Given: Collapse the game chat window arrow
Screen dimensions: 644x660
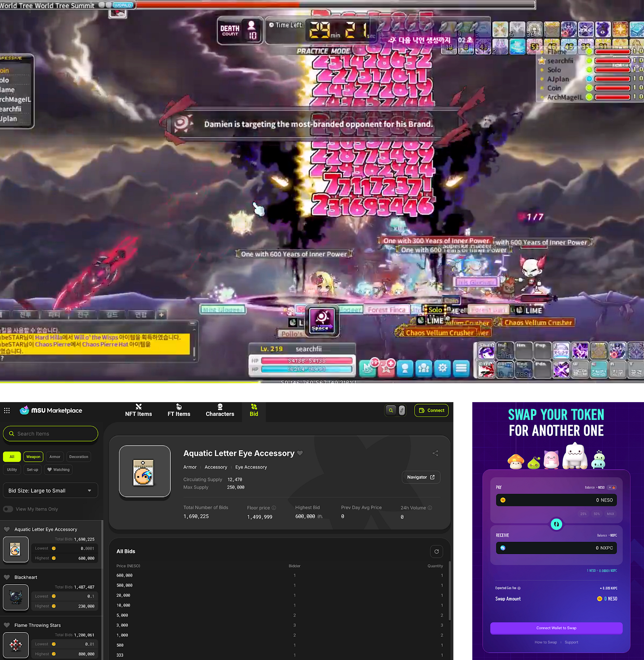Looking at the screenshot, I should click(x=192, y=323).
